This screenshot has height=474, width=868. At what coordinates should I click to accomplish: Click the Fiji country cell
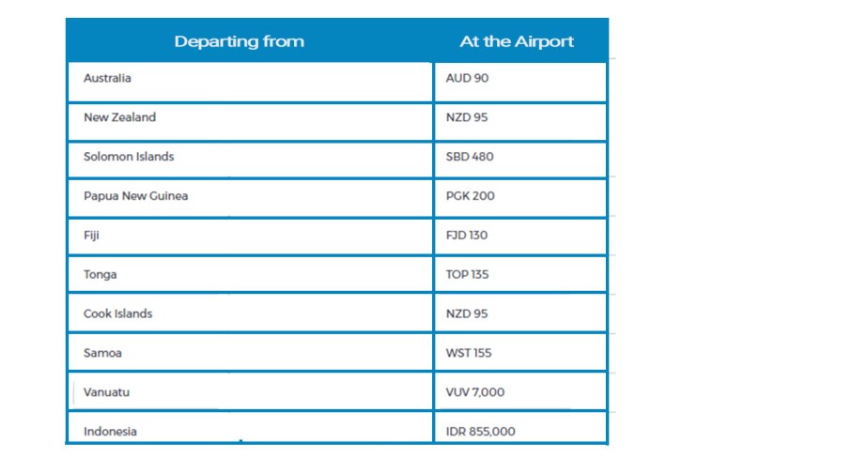pyautogui.click(x=250, y=237)
